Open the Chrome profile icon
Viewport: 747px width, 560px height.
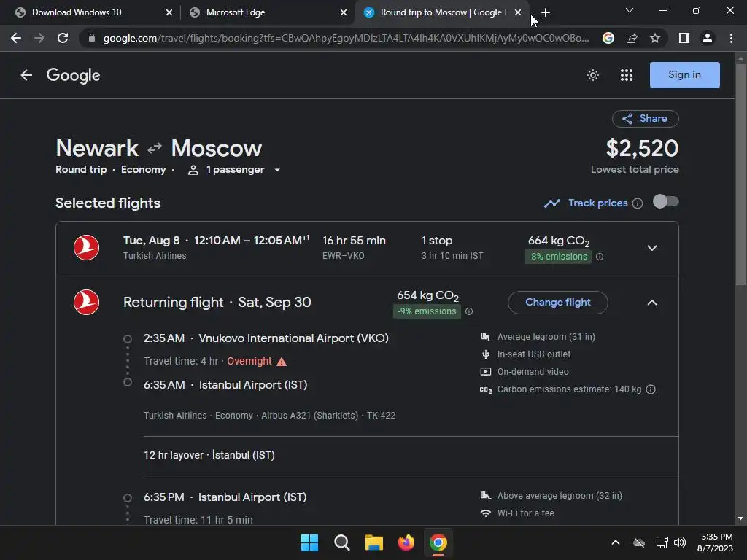(x=708, y=38)
